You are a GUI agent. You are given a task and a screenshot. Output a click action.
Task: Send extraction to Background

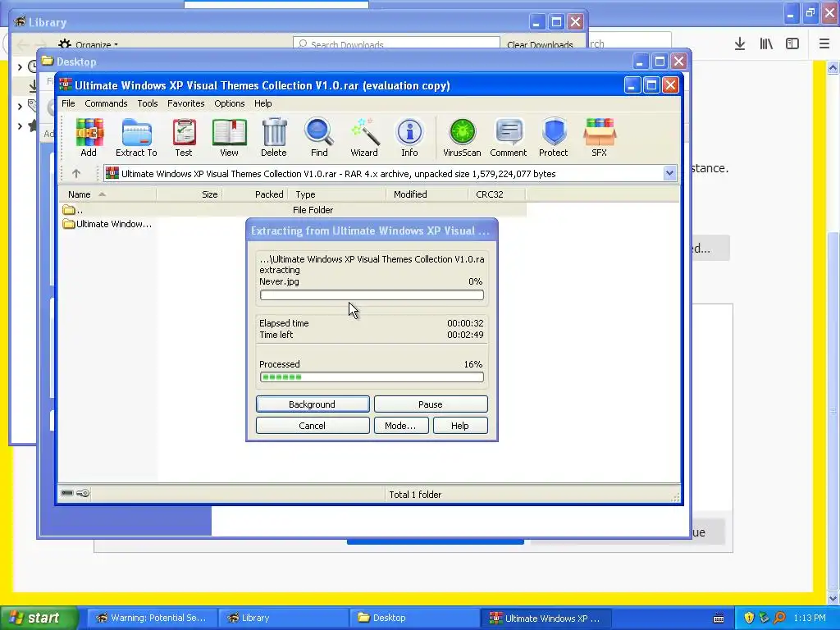313,404
